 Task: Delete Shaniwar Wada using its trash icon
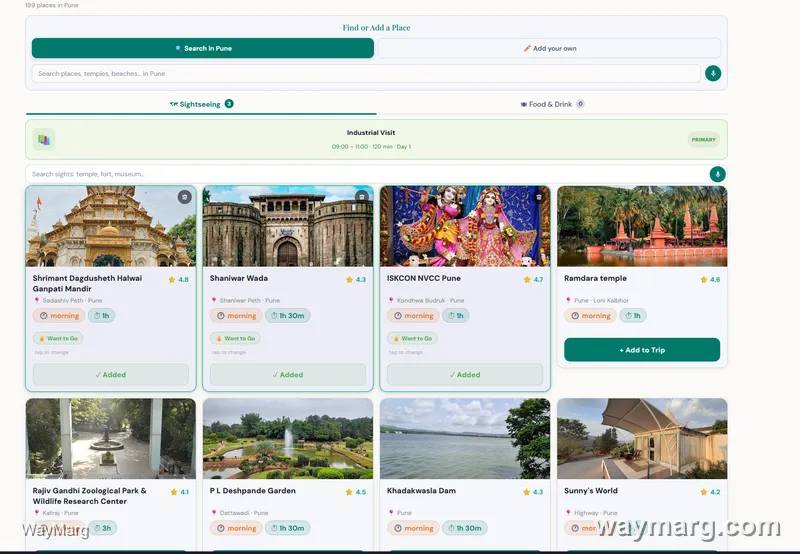tap(362, 196)
